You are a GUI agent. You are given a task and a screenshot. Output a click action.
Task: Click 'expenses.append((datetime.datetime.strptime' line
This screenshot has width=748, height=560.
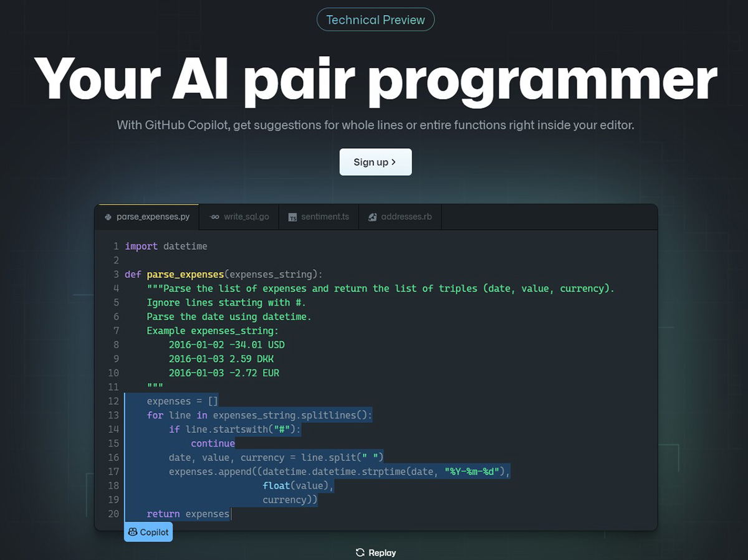340,472
